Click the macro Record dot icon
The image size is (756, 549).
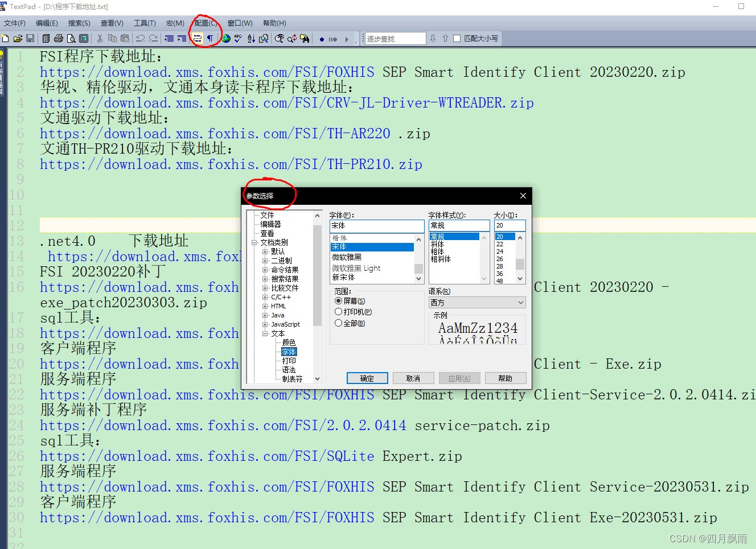(x=322, y=39)
